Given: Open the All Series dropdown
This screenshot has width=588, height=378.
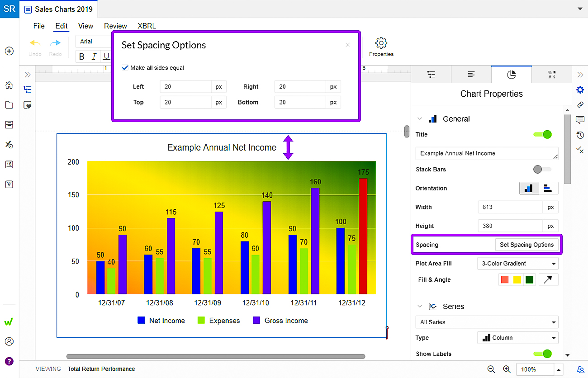Looking at the screenshot, I should click(487, 322).
